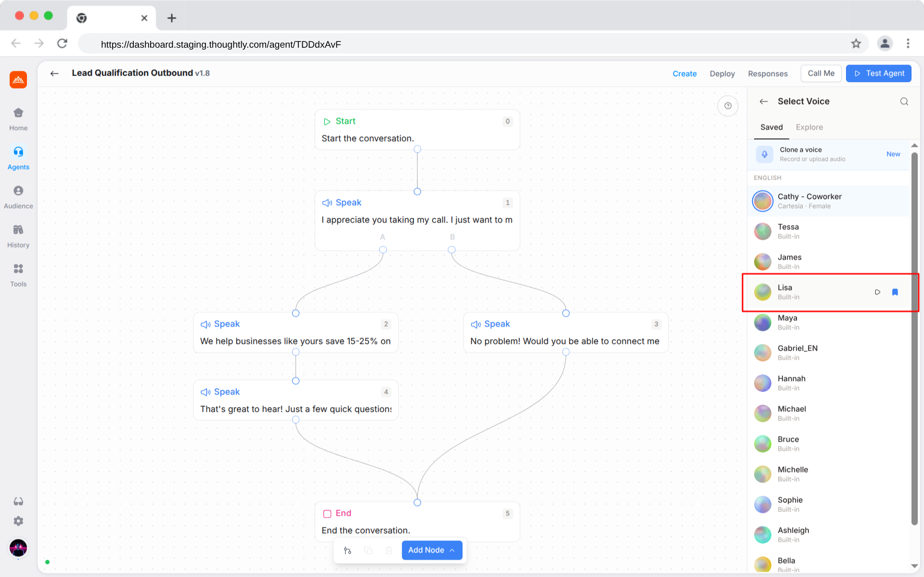Screen dimensions: 924x577
Task: Click the canvas help question icon
Action: point(728,106)
